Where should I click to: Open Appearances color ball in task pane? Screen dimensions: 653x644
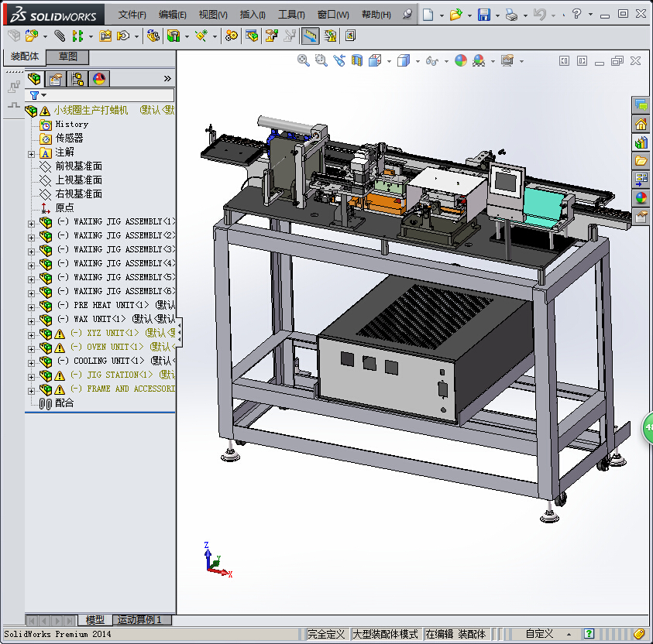[641, 197]
